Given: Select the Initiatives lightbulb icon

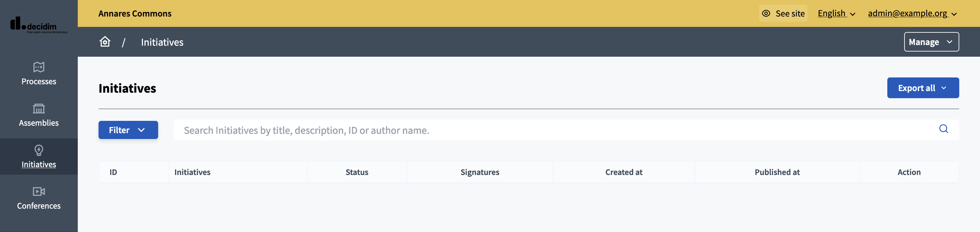Looking at the screenshot, I should coord(39,150).
